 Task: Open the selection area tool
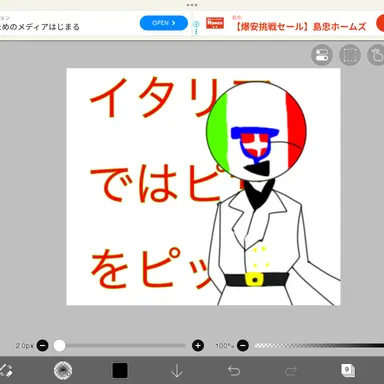(350, 55)
